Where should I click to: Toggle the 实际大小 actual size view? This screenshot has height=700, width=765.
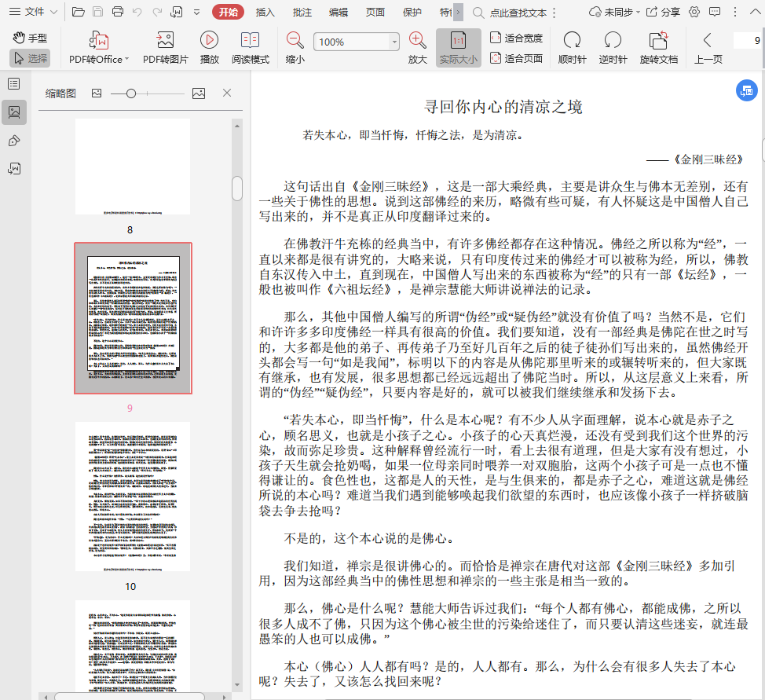[458, 47]
